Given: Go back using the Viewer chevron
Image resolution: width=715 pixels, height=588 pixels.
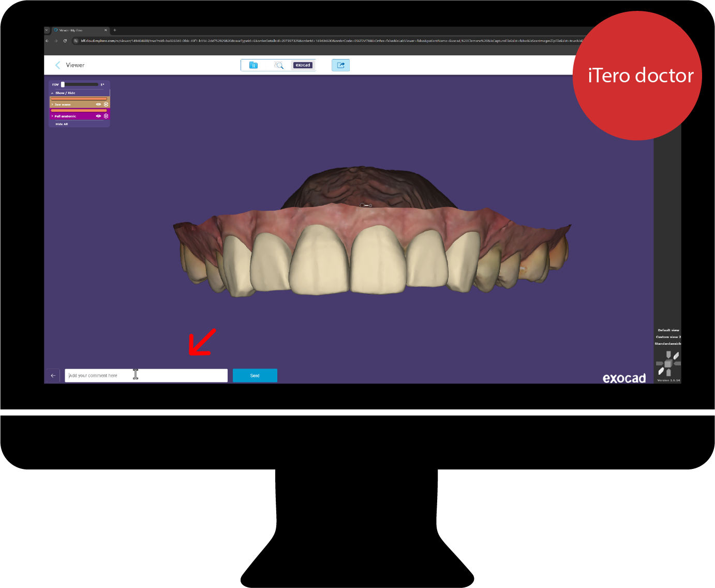Looking at the screenshot, I should coord(57,65).
